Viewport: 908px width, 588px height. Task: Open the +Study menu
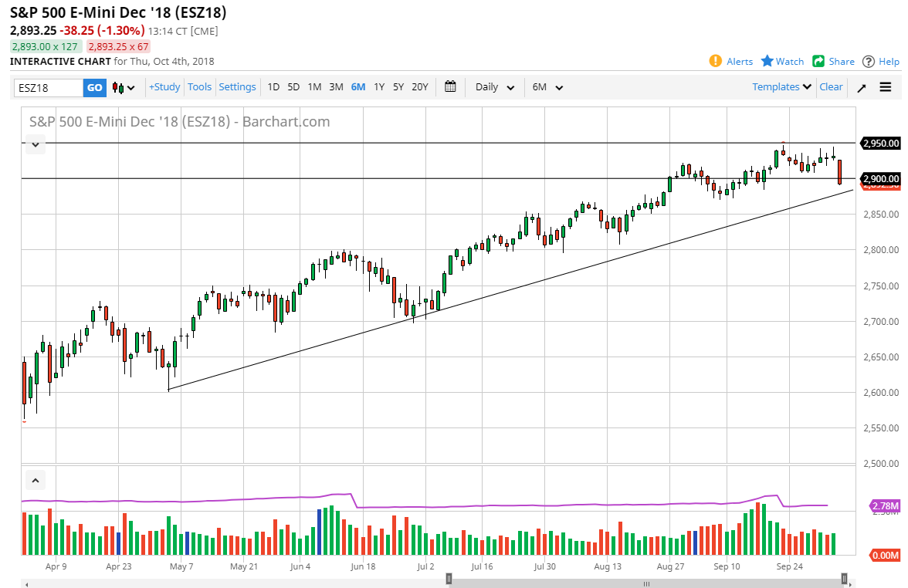[164, 87]
